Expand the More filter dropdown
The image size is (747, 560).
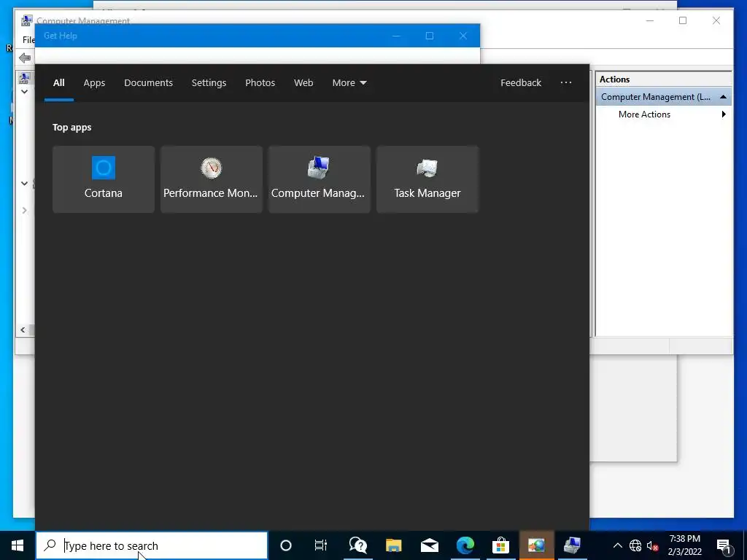click(349, 83)
